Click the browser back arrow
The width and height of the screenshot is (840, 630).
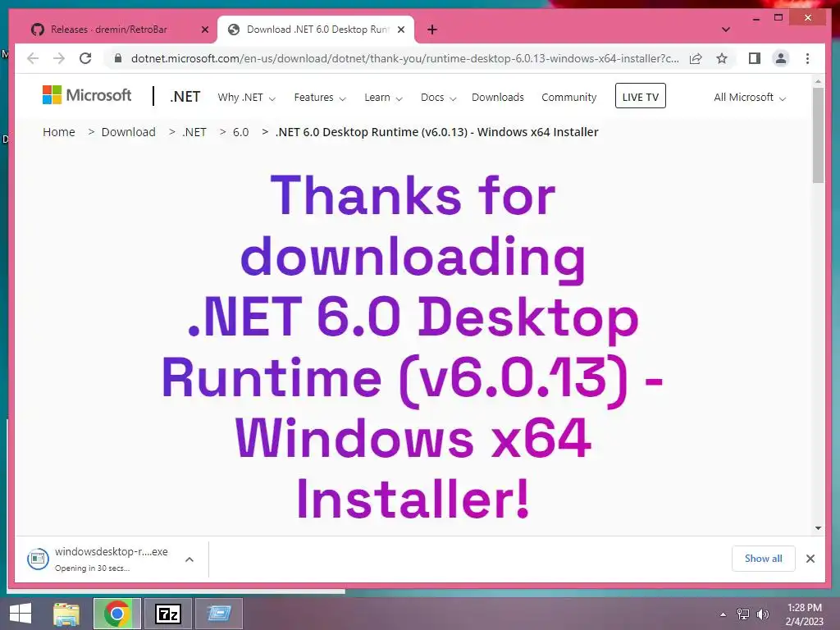33,58
